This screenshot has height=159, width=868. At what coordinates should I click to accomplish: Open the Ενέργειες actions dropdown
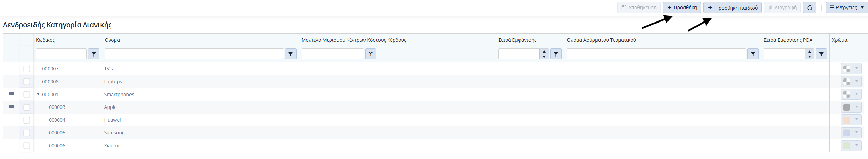846,8
